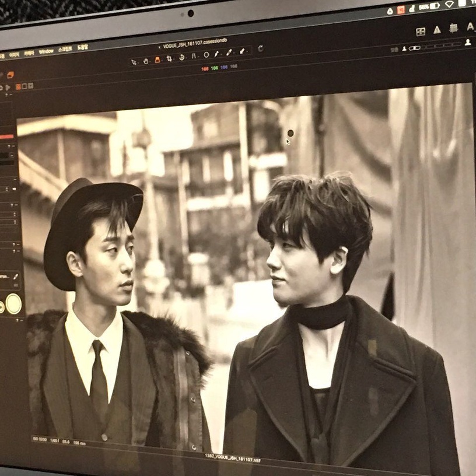Select the third viewer layout mode button
476x476 pixels.
tap(31, 86)
